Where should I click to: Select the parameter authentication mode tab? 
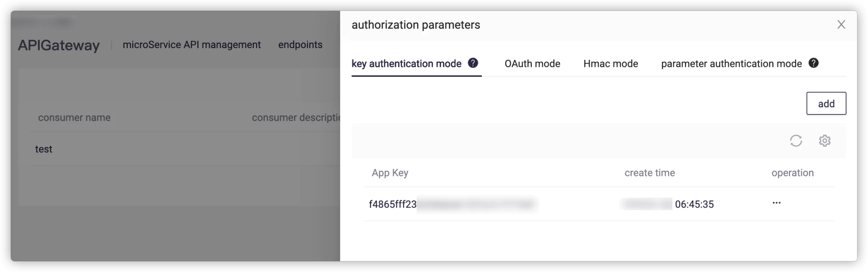coord(731,64)
